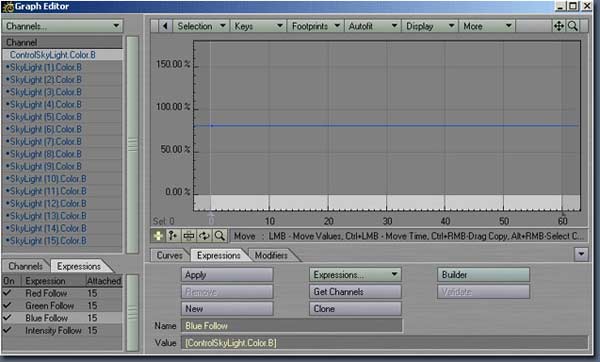Click the left arrow collapse icon
The height and width of the screenshot is (362, 600).
[165, 26]
